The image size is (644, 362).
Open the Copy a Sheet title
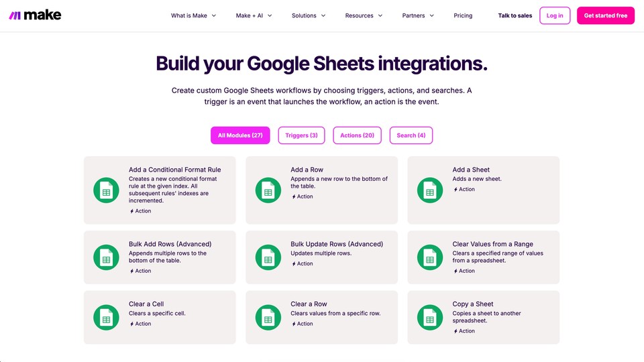[x=473, y=304]
